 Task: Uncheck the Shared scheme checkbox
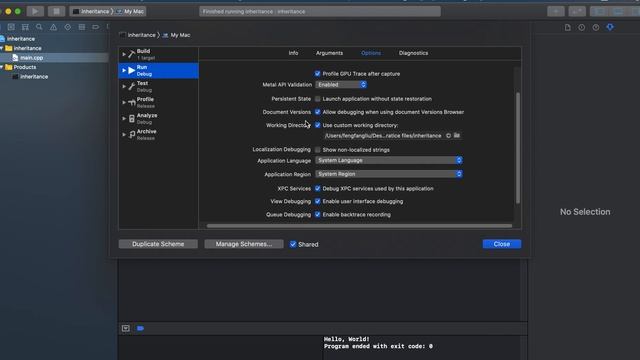point(293,244)
